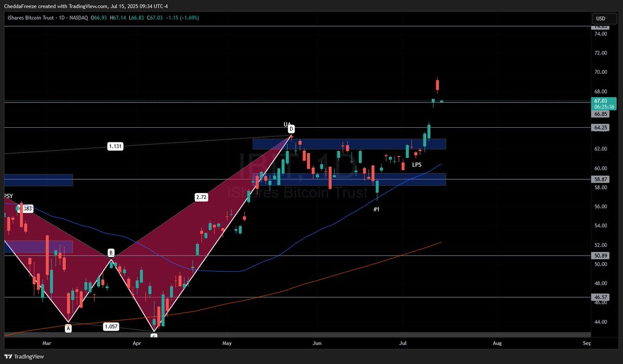Click the CheddaFreeze created with TradingView.com caption
The height and width of the screenshot is (364, 623).
[x=86, y=6]
